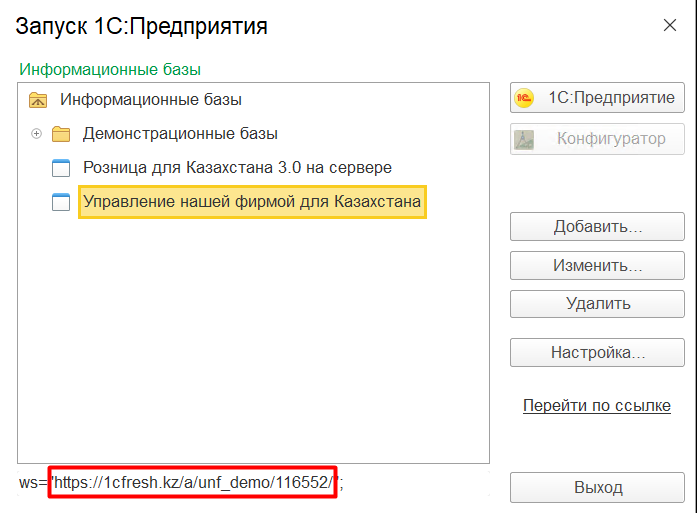Click the Удалить button
The height and width of the screenshot is (513, 697).
pyautogui.click(x=597, y=304)
